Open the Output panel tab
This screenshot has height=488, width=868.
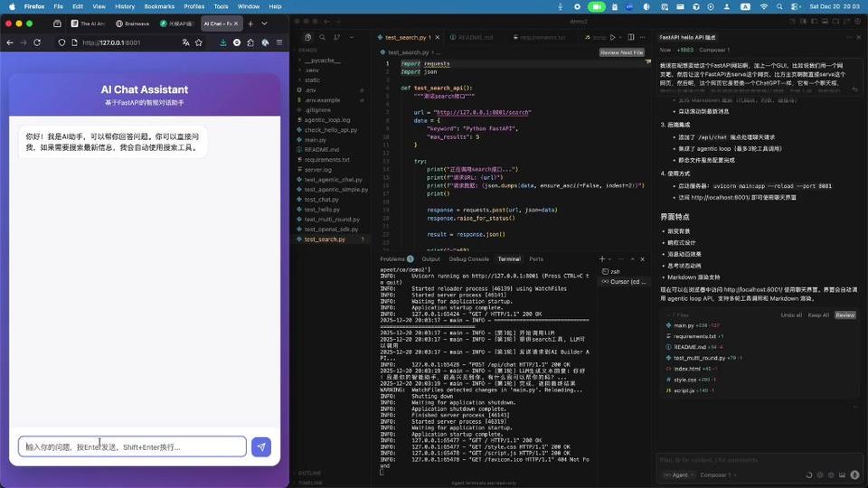[x=430, y=259]
